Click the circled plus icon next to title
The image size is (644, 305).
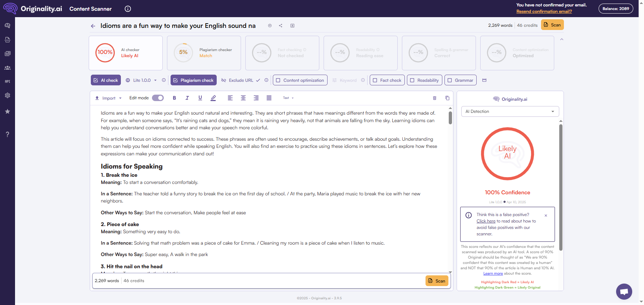[270, 26]
